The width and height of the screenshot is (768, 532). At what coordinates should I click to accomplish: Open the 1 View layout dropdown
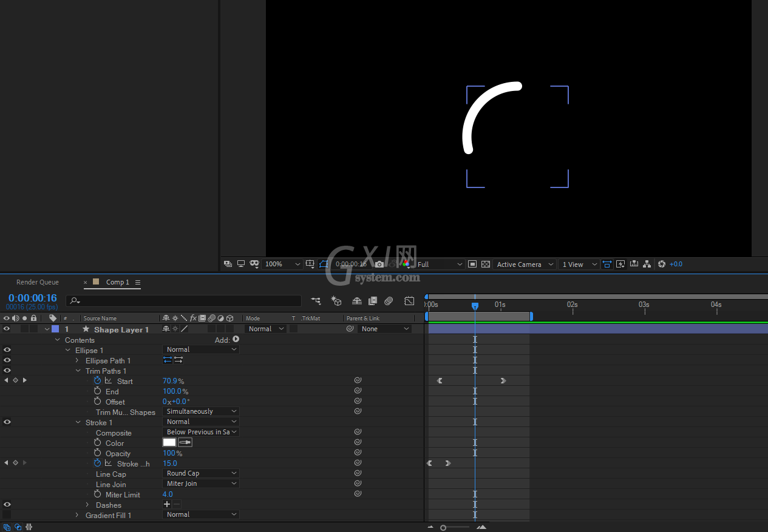pos(580,264)
